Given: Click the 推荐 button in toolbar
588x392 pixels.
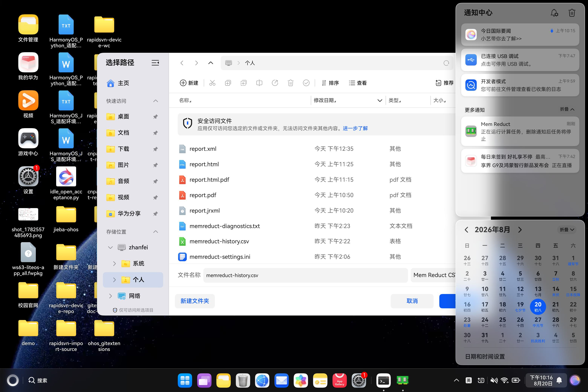Looking at the screenshot, I should [444, 83].
